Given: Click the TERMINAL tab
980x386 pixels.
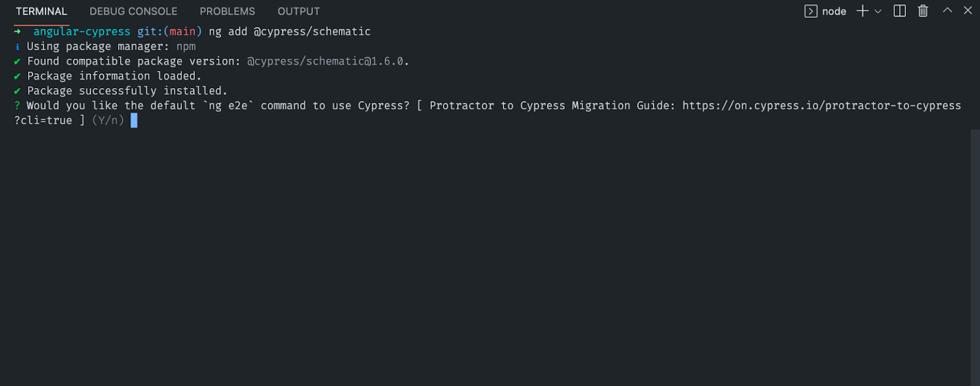Looking at the screenshot, I should coord(42,11).
